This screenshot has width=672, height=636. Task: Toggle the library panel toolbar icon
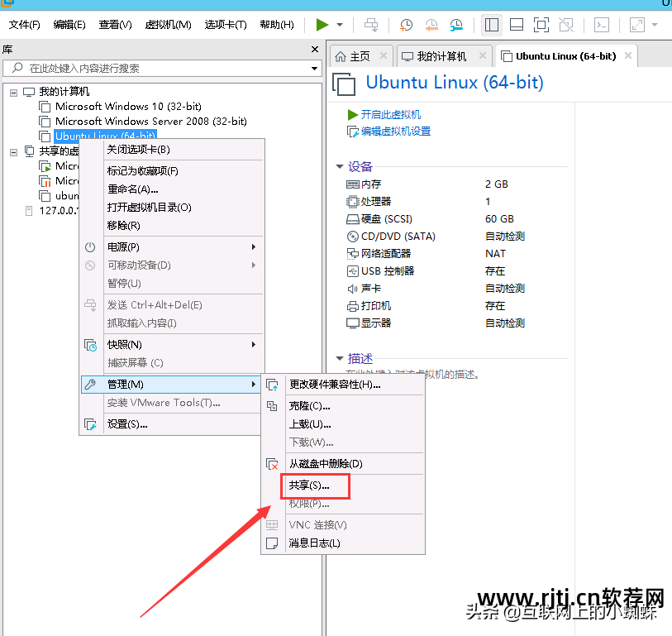[491, 25]
